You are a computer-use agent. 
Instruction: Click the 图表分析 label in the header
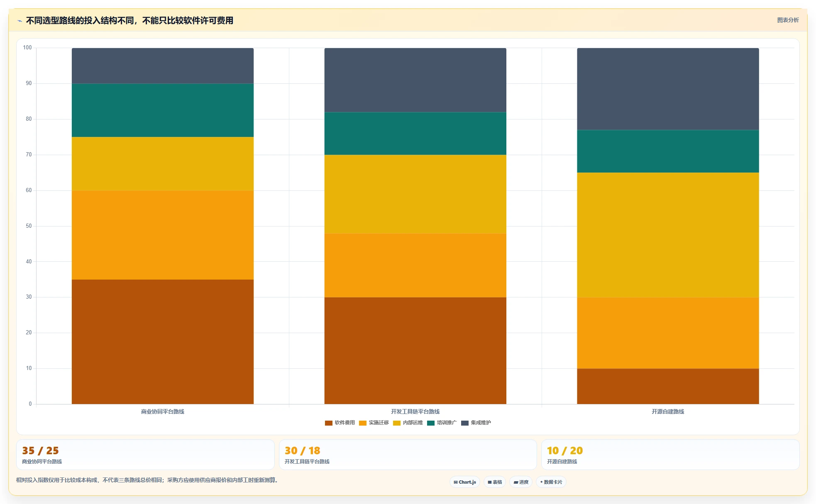[x=788, y=20]
